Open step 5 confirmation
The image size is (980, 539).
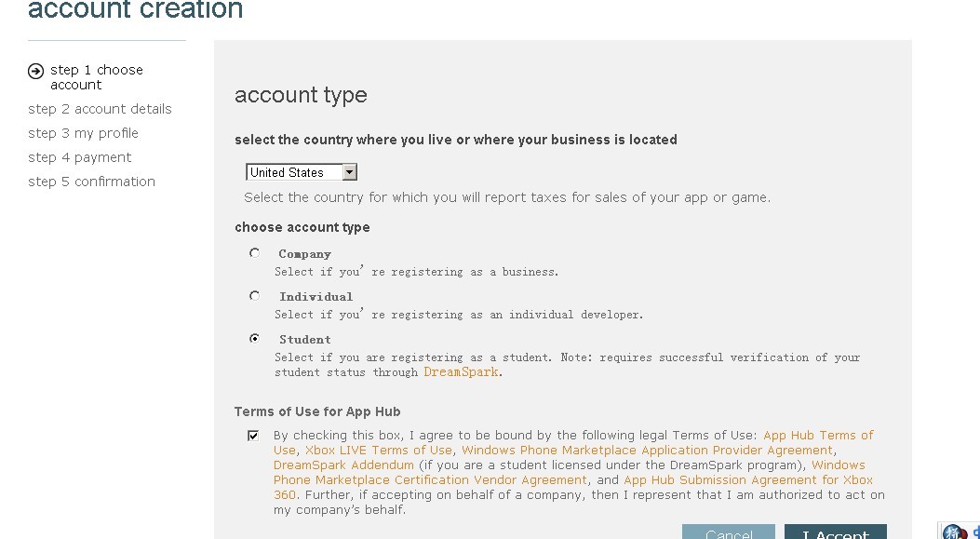pos(91,182)
